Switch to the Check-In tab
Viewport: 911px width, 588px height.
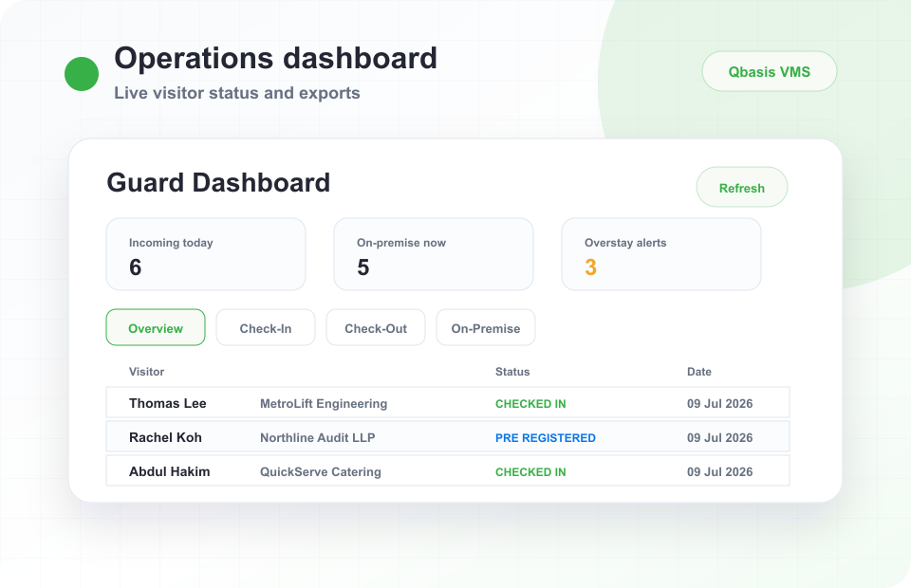266,328
